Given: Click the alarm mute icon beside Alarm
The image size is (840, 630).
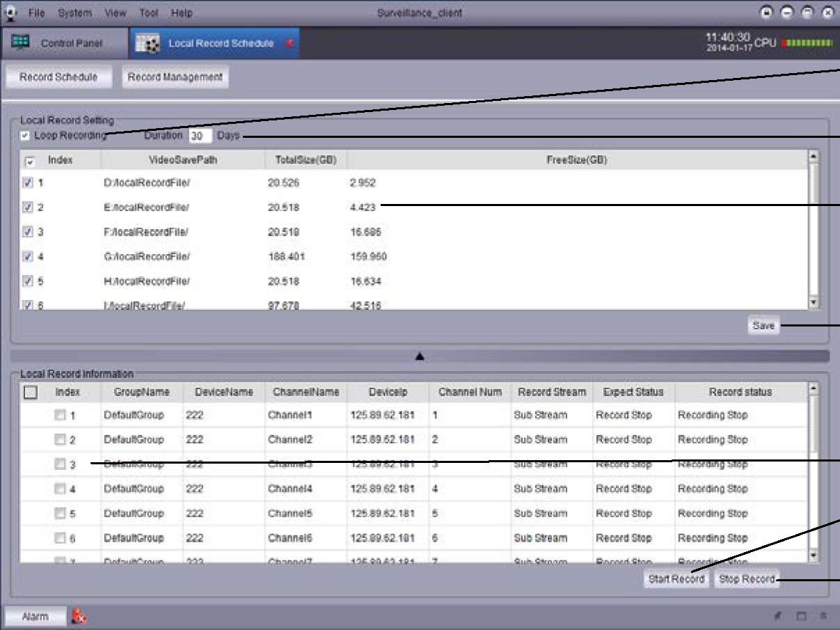Looking at the screenshot, I should [x=79, y=616].
